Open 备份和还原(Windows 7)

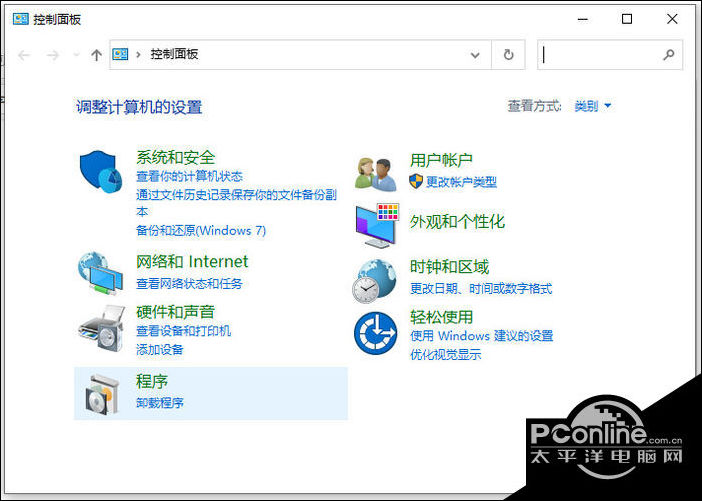[201, 231]
